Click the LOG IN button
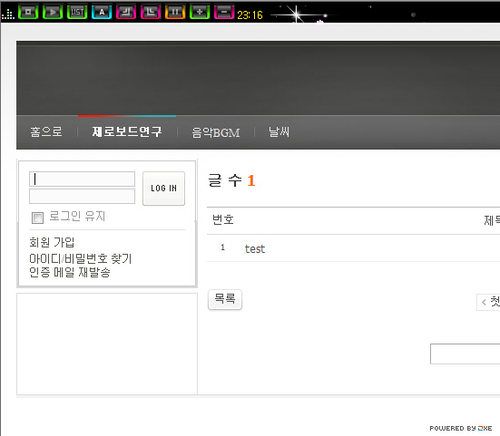This screenshot has height=436, width=500. pos(163,188)
